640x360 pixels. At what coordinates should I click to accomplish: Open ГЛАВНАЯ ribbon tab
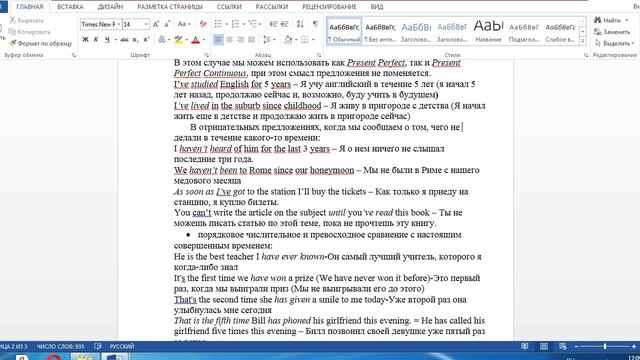click(30, 7)
